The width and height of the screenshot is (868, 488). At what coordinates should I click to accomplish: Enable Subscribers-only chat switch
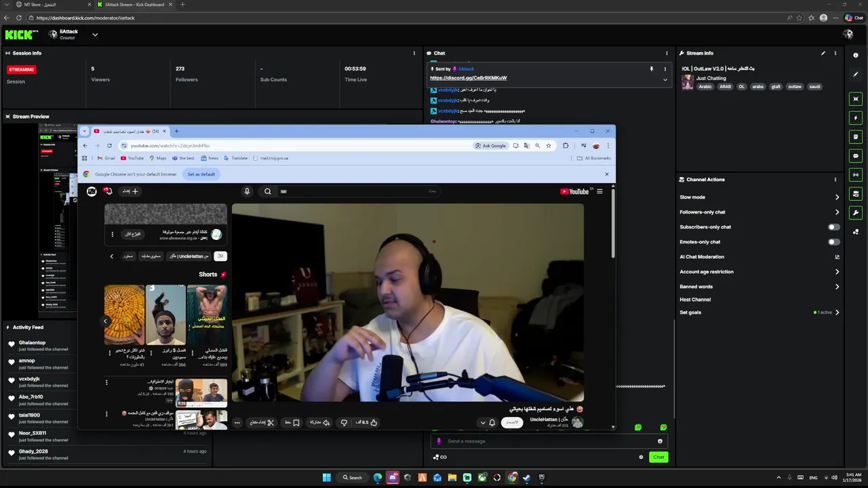tap(833, 227)
